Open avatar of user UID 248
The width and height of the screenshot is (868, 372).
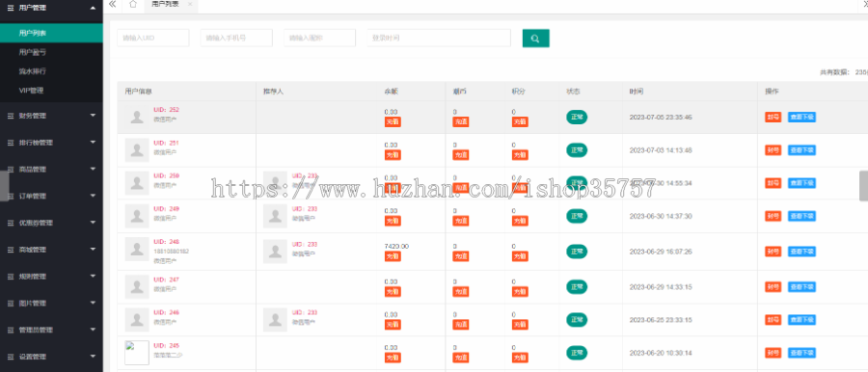[x=137, y=249]
